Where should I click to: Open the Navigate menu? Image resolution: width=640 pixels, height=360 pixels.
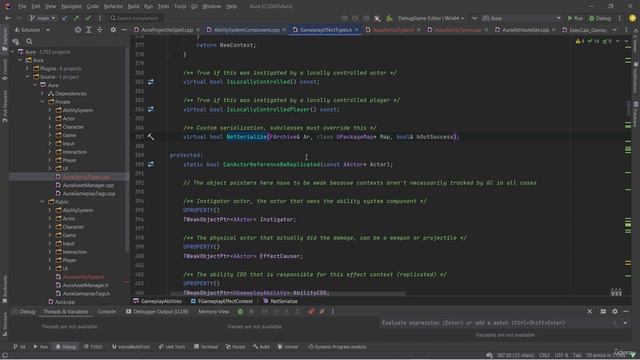tap(71, 7)
